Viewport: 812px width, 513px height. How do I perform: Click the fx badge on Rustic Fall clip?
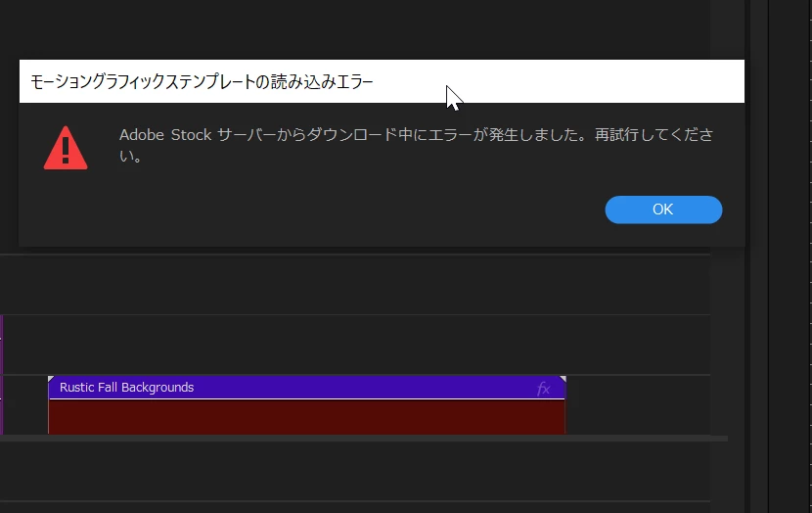tap(543, 388)
